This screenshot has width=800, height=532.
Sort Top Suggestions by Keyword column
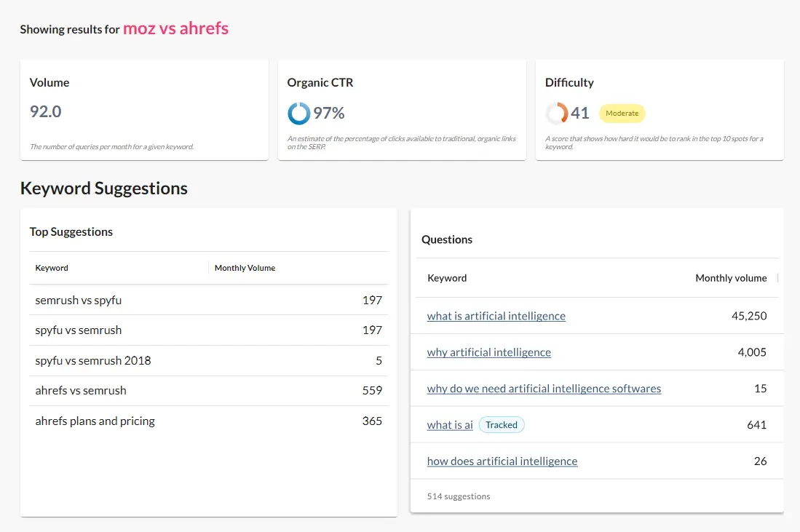[x=52, y=268]
